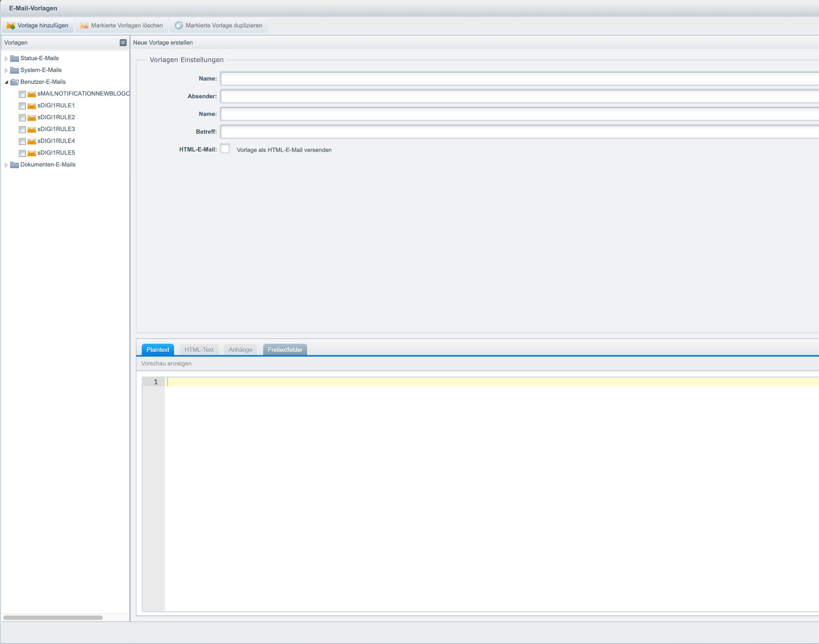Click envelope icon of sMAILNOTIFICATIONNEWBLOGC template
819x644 pixels.
pos(32,94)
